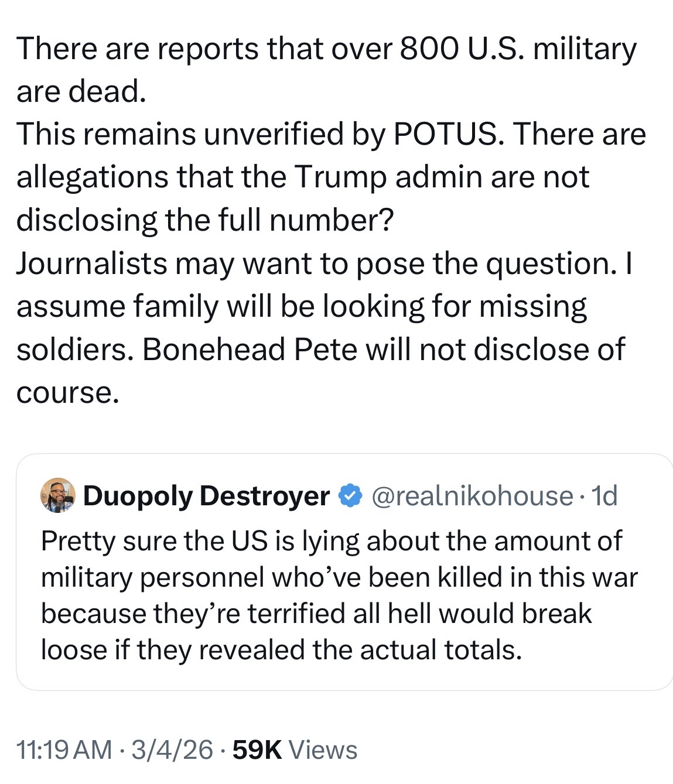Viewport: 673px width, 784px height.
Task: Open the 11:19 AM post timestamp
Action: coord(64,749)
